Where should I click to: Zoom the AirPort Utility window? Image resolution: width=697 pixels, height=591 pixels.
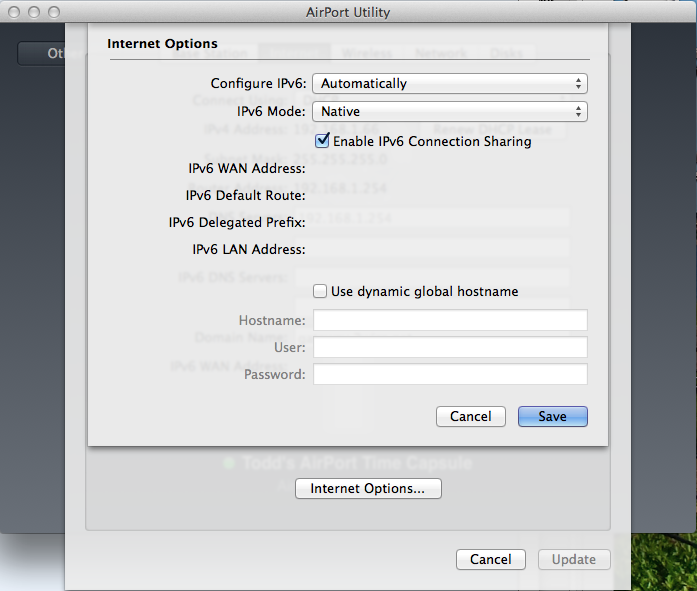click(x=54, y=12)
